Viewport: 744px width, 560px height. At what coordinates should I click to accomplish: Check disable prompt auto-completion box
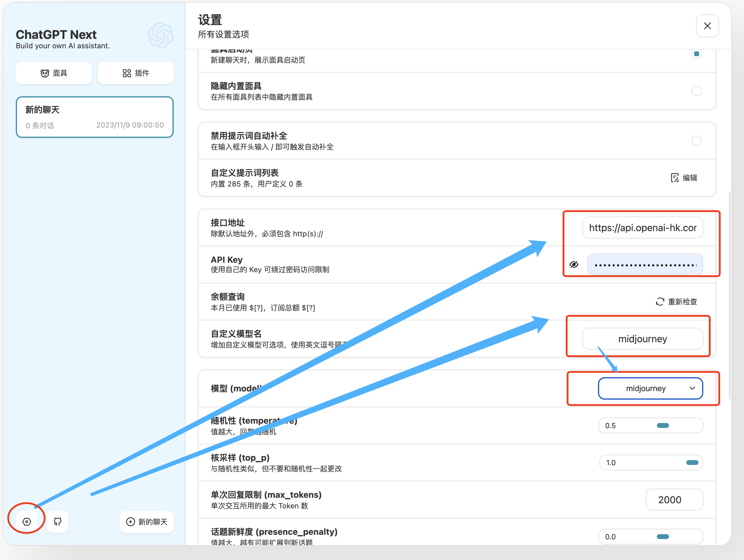(x=696, y=141)
